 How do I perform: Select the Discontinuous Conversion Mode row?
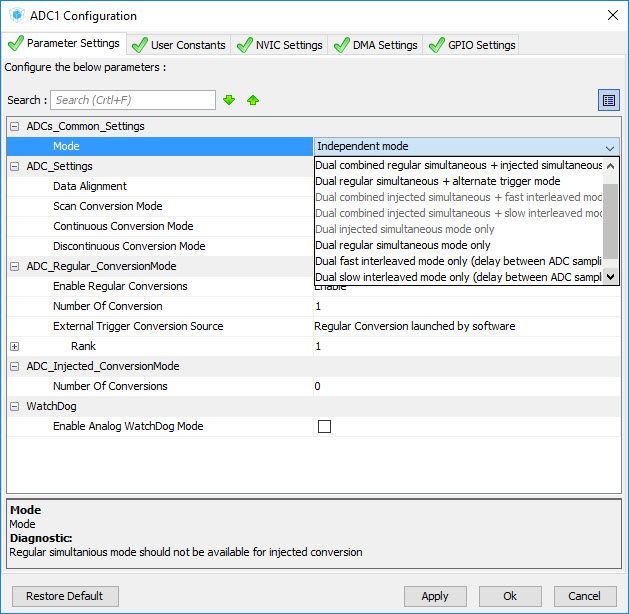[160, 246]
